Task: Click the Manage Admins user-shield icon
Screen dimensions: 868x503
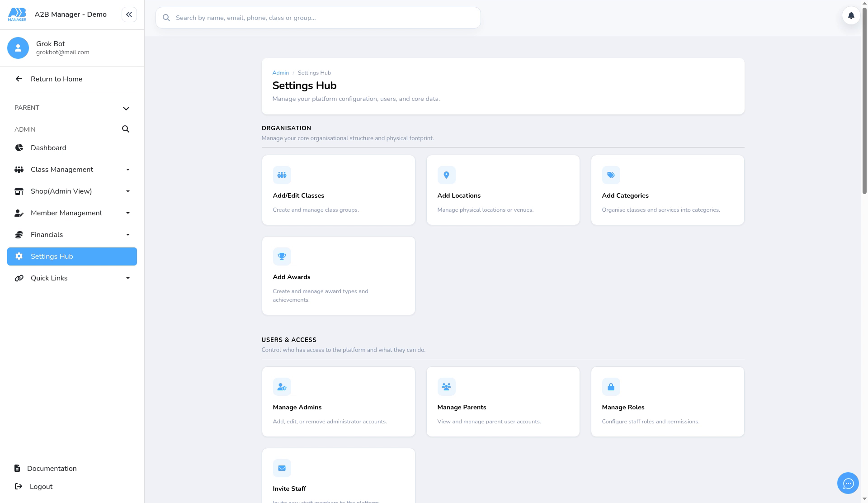Action: (x=282, y=387)
